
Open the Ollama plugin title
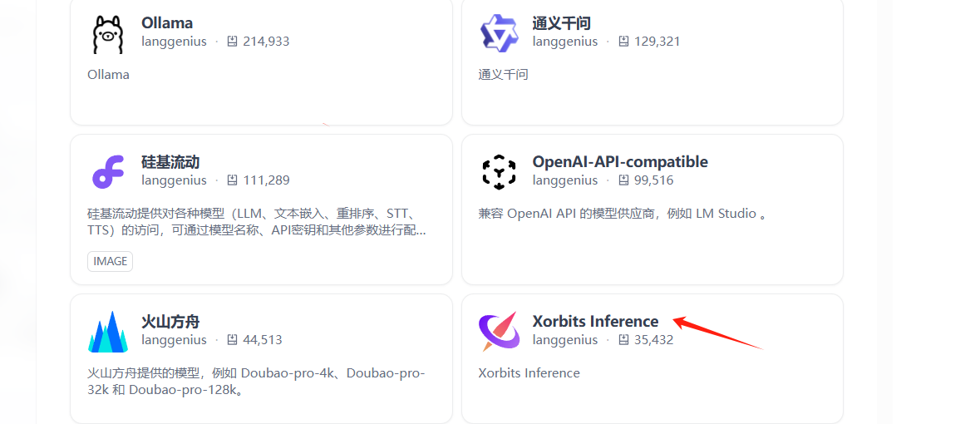(167, 23)
